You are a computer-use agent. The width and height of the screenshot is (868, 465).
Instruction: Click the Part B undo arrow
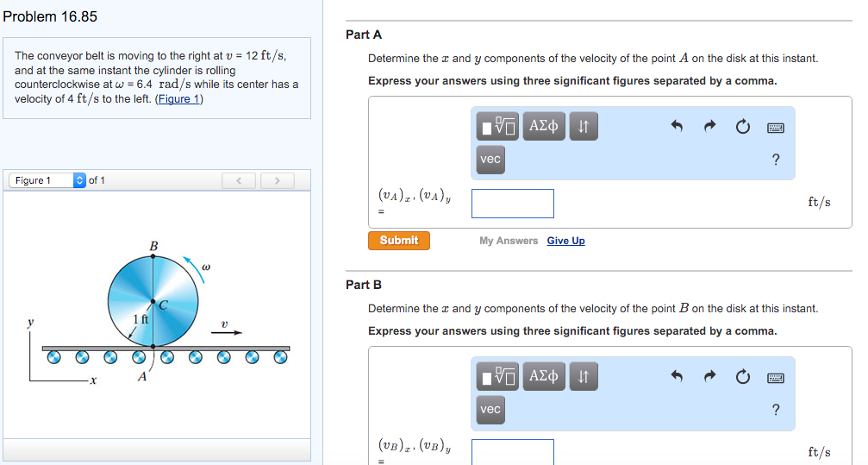[677, 377]
